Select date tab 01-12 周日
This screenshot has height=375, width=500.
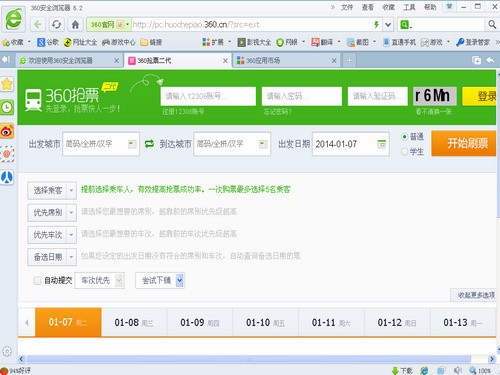[397, 322]
